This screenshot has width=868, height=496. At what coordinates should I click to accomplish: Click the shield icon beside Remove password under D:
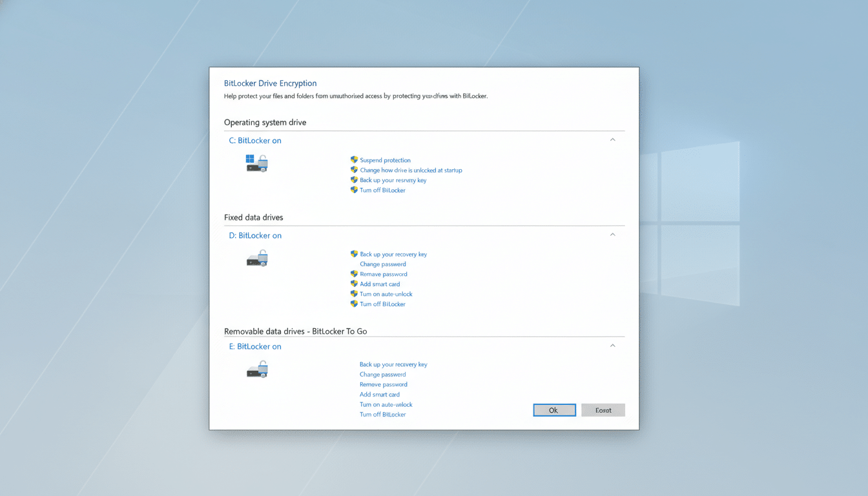click(354, 274)
